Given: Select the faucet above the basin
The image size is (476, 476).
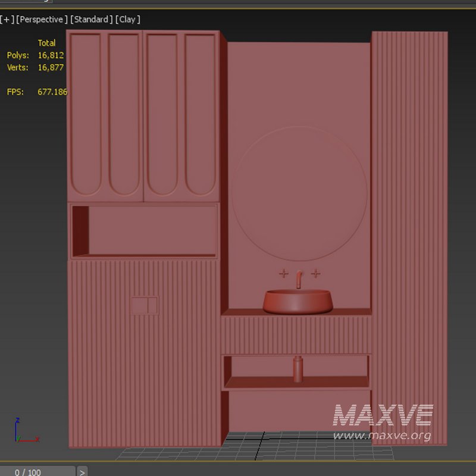Looking at the screenshot, I should [297, 280].
